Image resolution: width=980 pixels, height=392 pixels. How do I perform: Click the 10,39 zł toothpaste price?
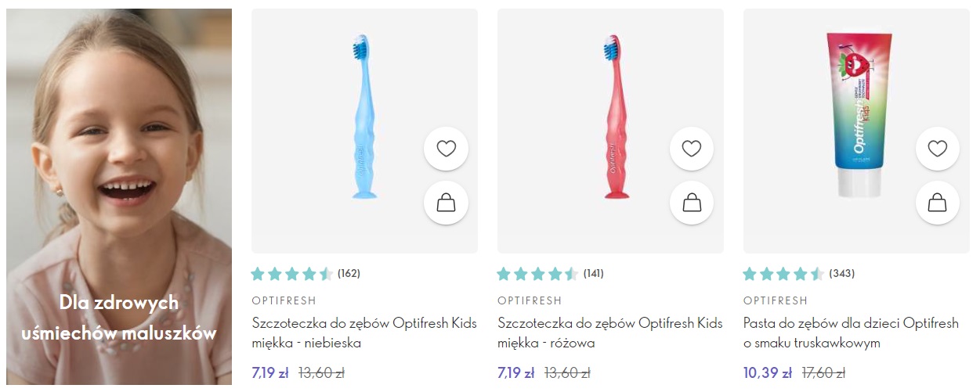point(768,373)
